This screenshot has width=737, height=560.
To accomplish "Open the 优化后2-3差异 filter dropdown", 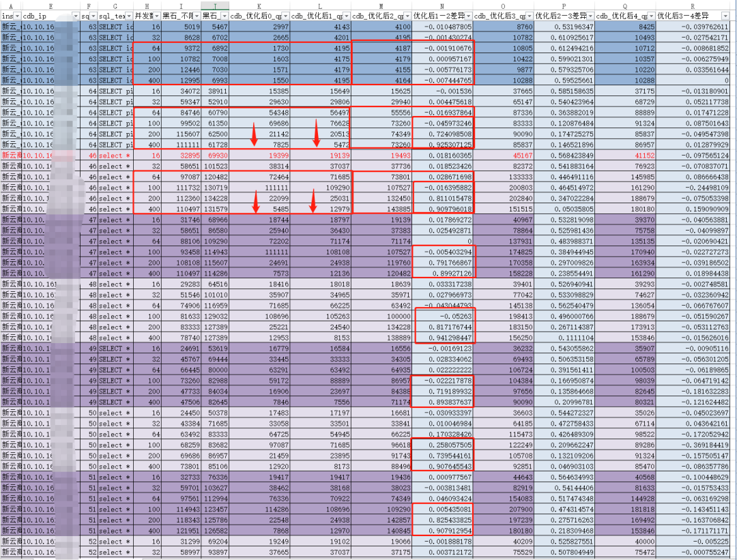I will pyautogui.click(x=590, y=16).
